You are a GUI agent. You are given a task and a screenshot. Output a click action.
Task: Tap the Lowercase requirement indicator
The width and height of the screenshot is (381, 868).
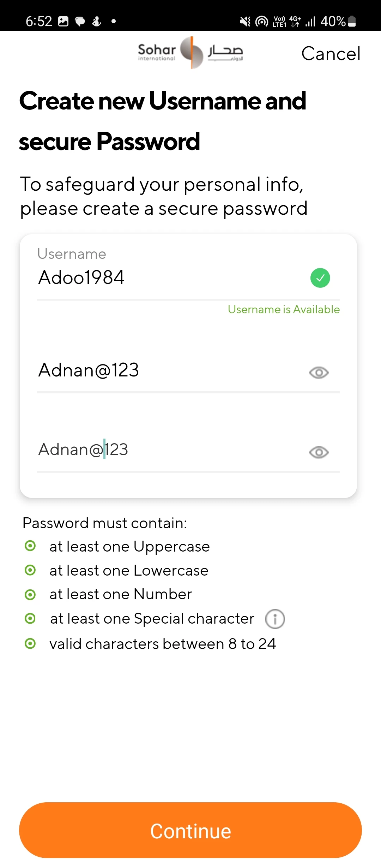[x=30, y=570]
